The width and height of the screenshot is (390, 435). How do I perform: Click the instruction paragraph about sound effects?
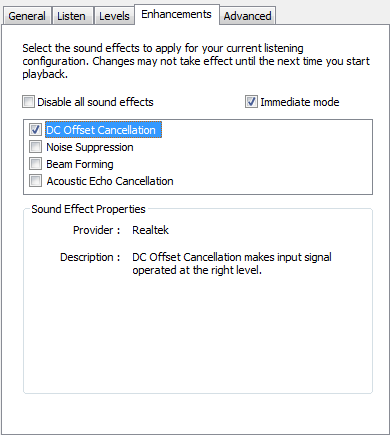pyautogui.click(x=196, y=61)
